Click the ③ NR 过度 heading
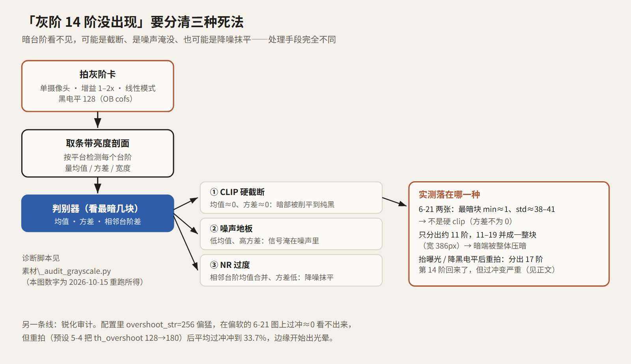Screen dimensions: 631x364 pos(230,265)
